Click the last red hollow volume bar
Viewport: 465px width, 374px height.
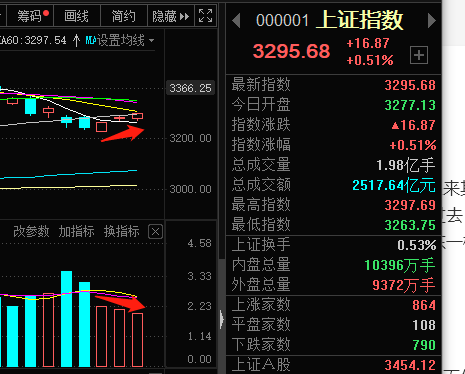click(x=138, y=340)
